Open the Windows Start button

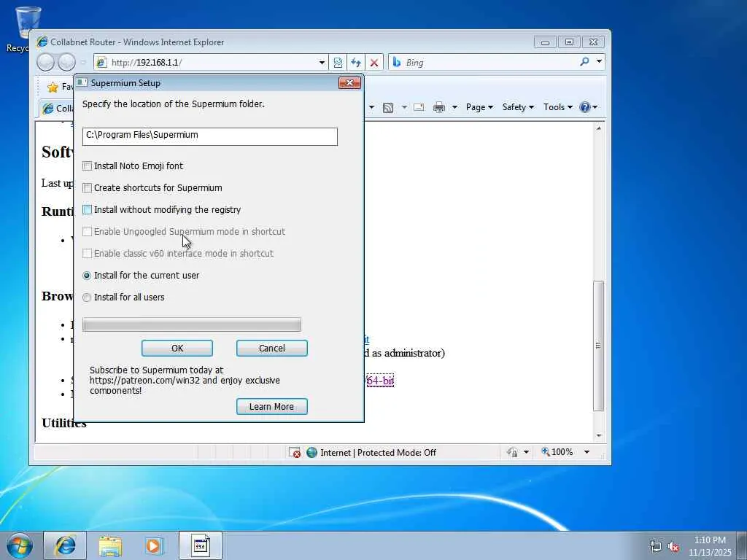click(20, 545)
